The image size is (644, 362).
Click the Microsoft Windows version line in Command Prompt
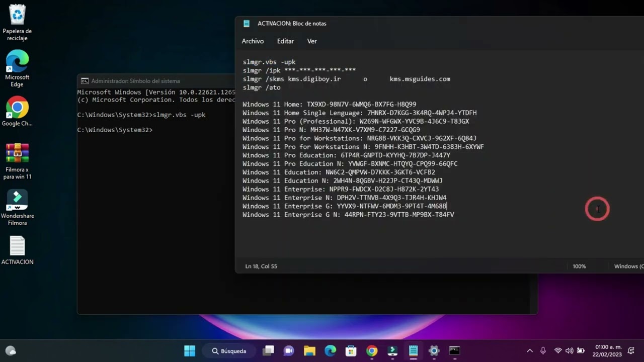(x=156, y=93)
